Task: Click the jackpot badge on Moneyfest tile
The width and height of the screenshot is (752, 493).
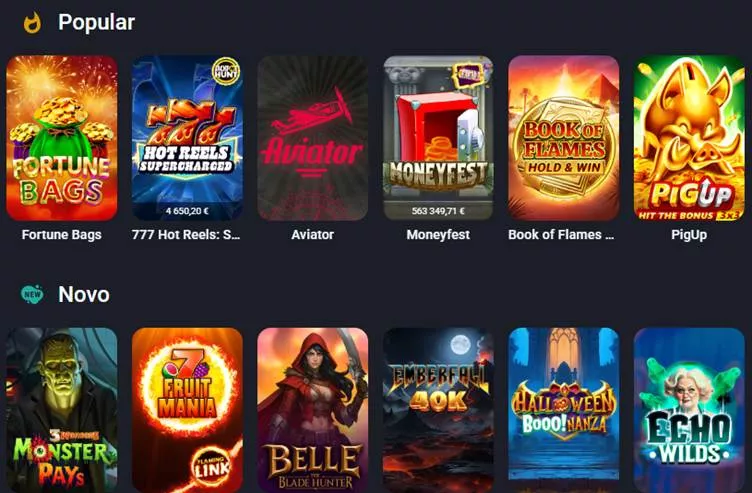Action: point(468,73)
